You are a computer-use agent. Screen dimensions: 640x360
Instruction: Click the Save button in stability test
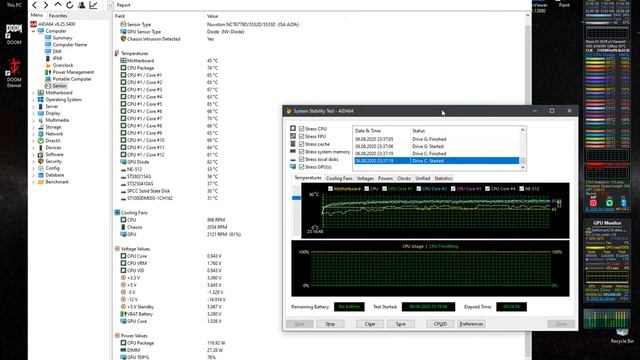click(401, 324)
